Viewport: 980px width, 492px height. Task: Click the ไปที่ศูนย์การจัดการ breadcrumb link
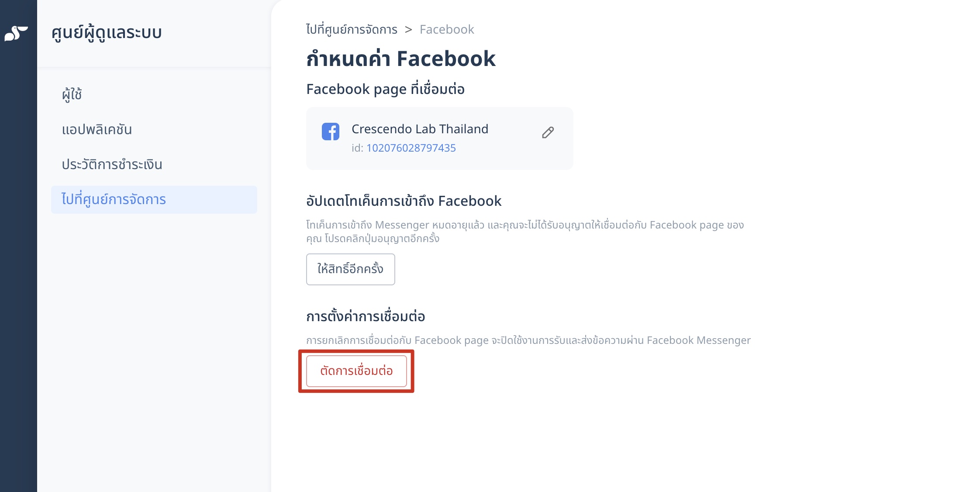[x=352, y=29]
